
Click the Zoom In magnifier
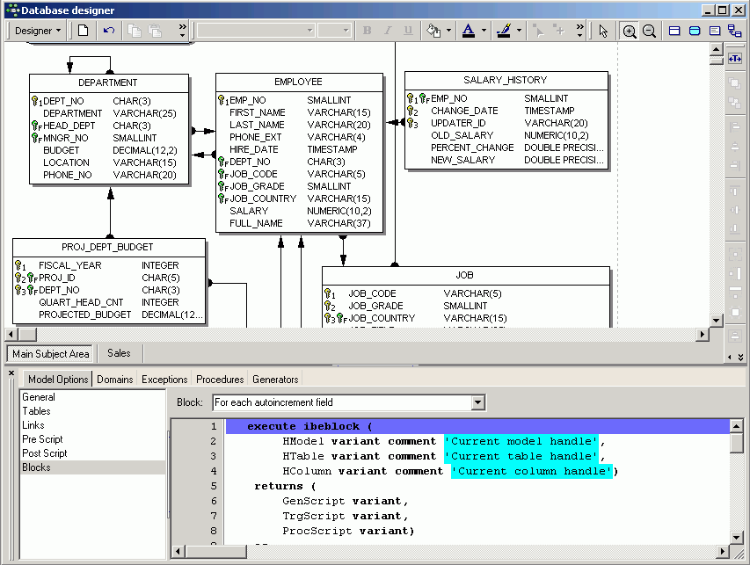point(630,31)
